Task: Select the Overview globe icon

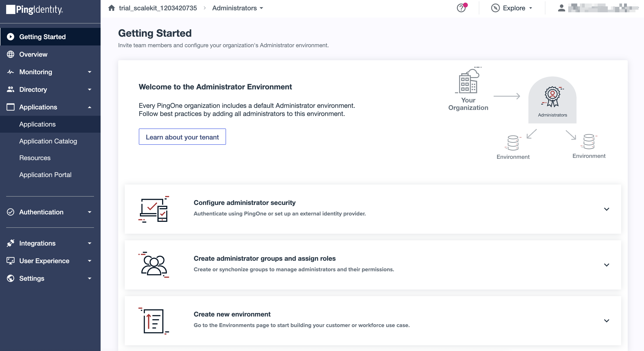Action: [10, 54]
